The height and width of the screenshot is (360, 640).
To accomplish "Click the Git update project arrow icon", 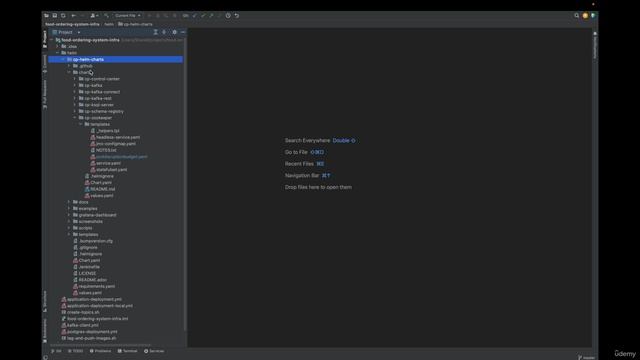I will 194,16.
